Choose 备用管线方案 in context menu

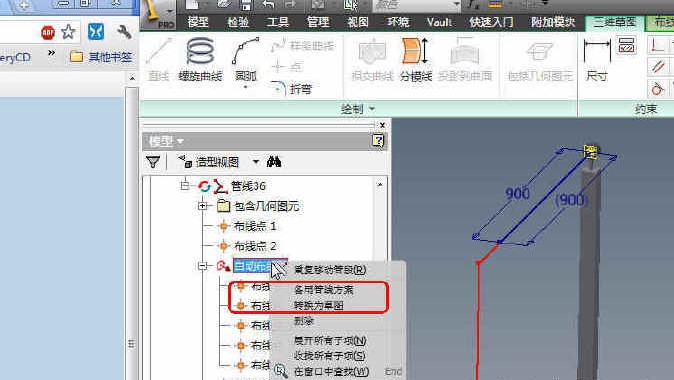[324, 290]
